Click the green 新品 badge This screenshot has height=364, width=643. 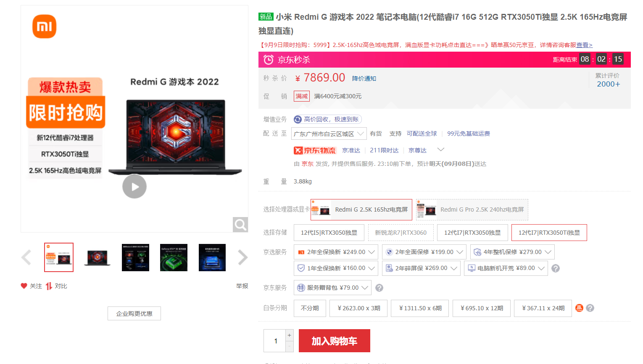pos(266,17)
